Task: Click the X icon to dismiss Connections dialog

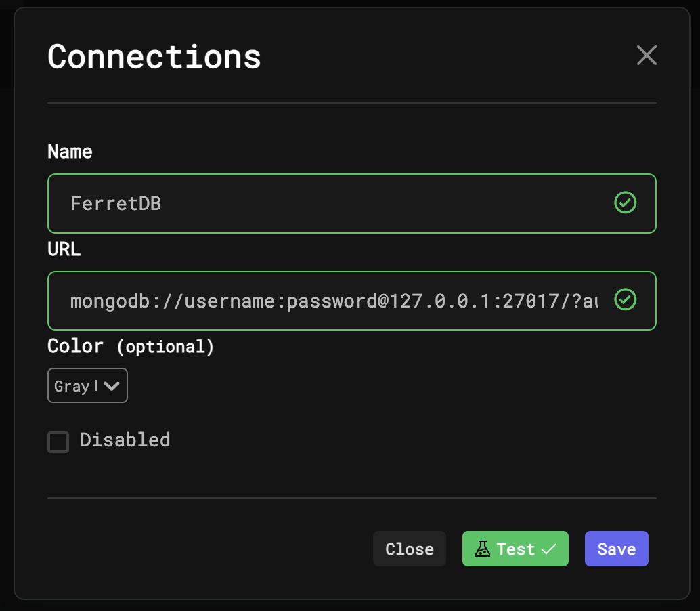Action: [647, 56]
